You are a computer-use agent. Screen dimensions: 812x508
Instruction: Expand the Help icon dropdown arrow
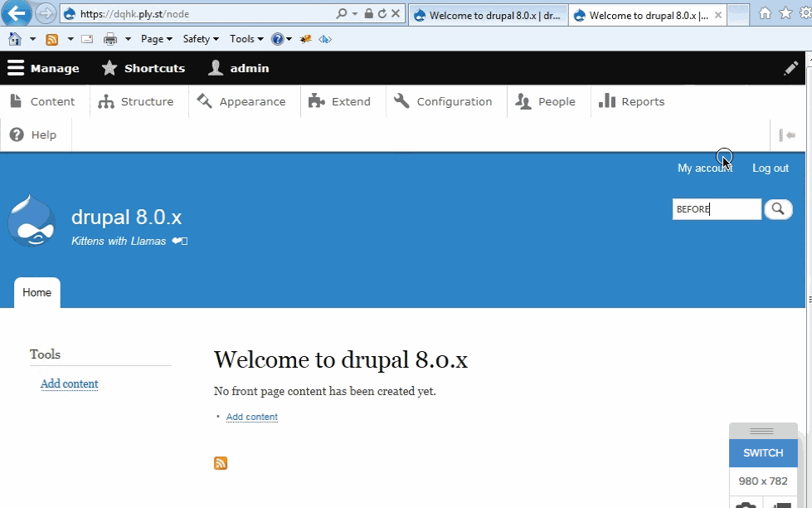[x=289, y=39]
